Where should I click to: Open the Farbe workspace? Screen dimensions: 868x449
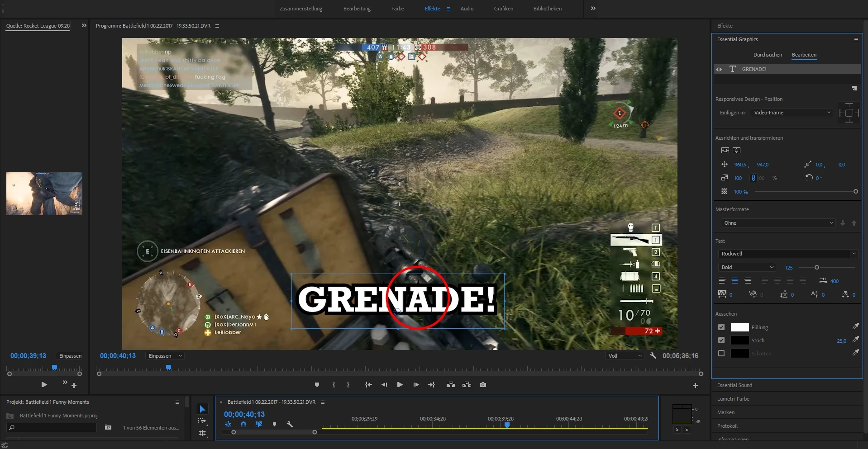(398, 9)
